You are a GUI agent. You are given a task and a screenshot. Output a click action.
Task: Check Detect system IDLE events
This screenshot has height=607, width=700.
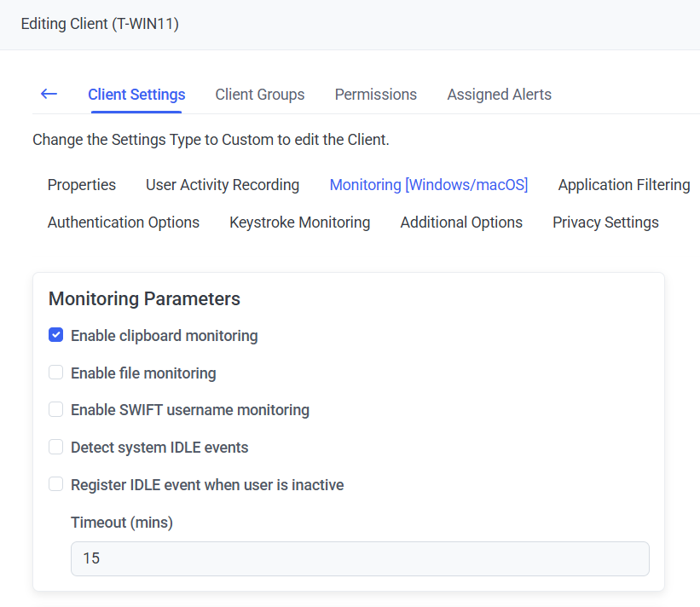click(56, 447)
